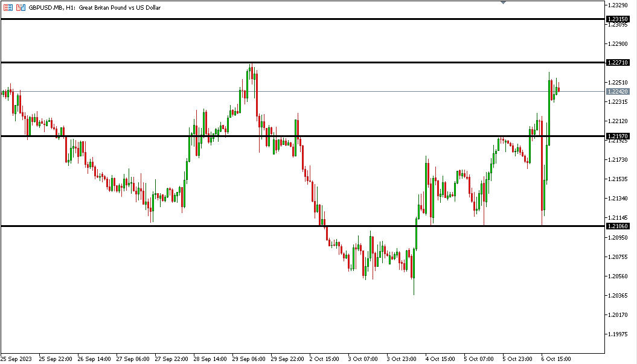Click price scale value 1.20755

pyautogui.click(x=618, y=257)
